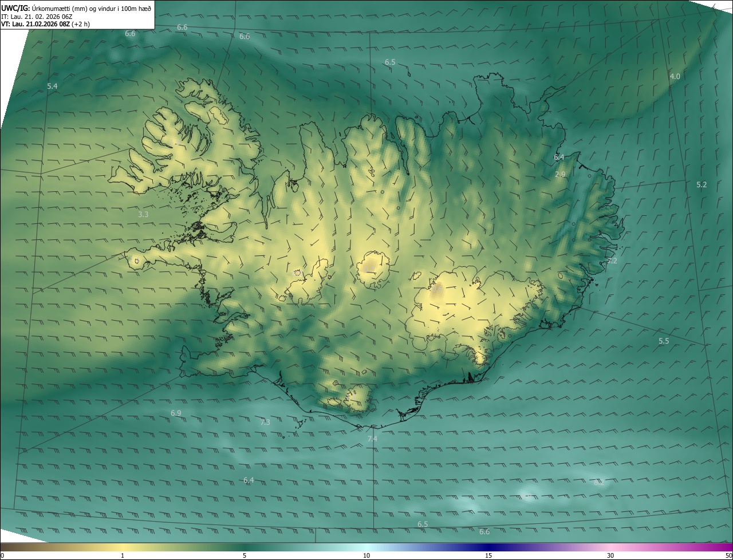Screen dimensions: 733x560
Task: Select the 4.0 value on the map
Action: click(675, 76)
